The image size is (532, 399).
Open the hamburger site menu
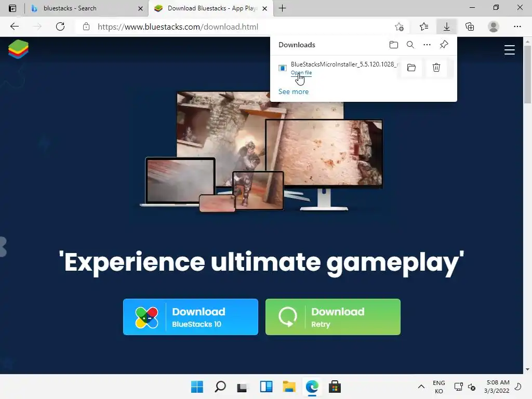tap(509, 50)
